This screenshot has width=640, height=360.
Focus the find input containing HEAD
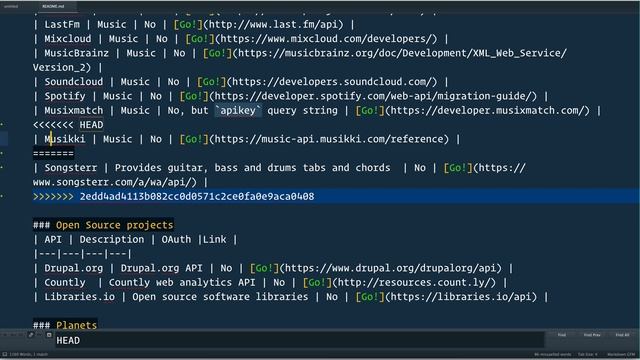pos(300,340)
